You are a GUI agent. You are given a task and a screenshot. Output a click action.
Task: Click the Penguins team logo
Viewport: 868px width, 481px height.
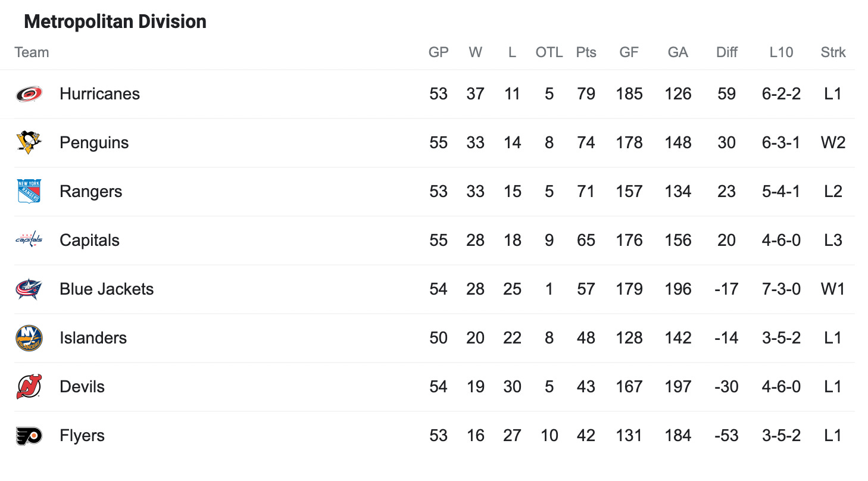click(29, 143)
